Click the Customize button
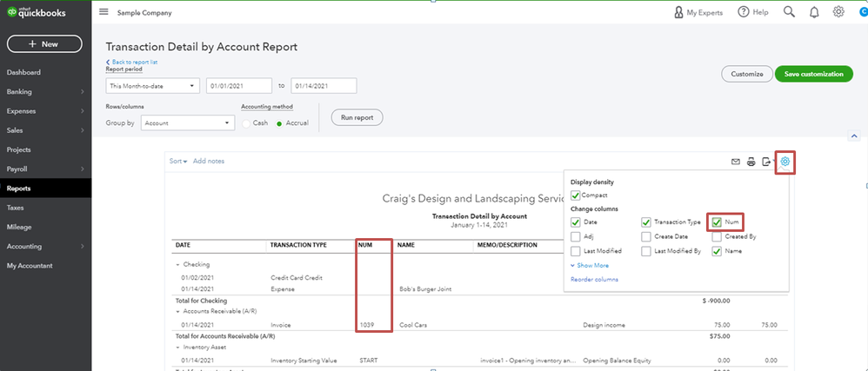Screen dimensions: 868x371 click(x=747, y=74)
